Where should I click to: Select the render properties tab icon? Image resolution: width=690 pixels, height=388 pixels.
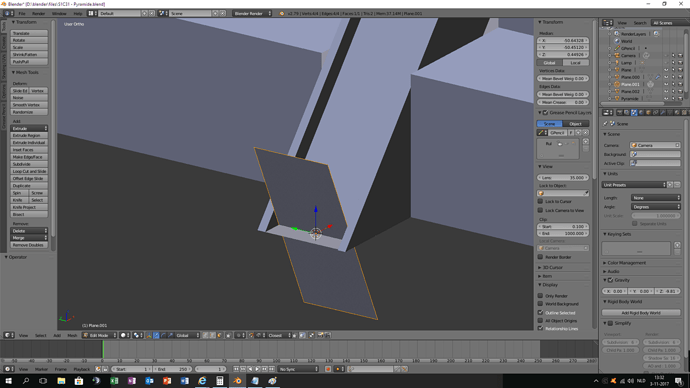[x=619, y=113]
